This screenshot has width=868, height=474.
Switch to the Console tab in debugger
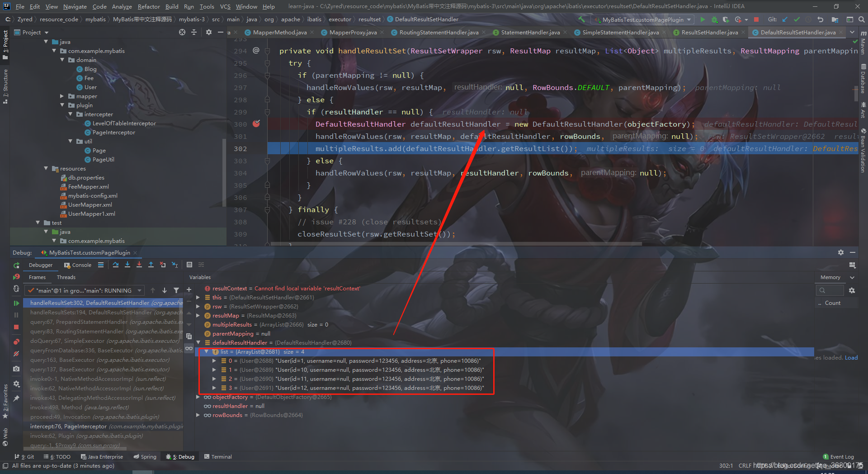[x=78, y=265]
